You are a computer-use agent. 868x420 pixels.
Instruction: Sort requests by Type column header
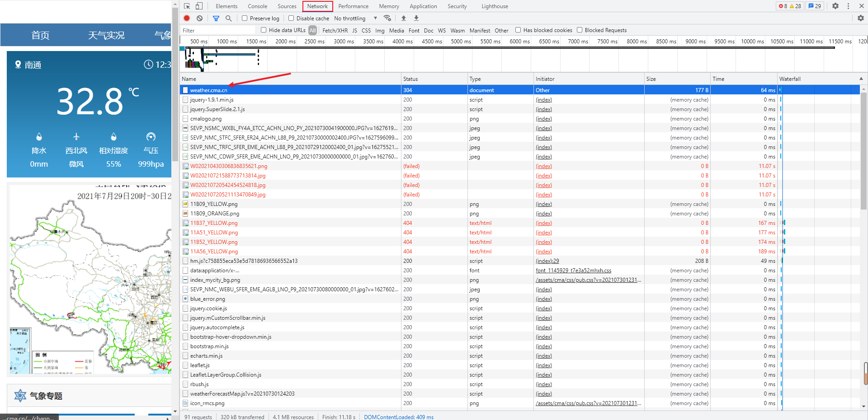500,79
